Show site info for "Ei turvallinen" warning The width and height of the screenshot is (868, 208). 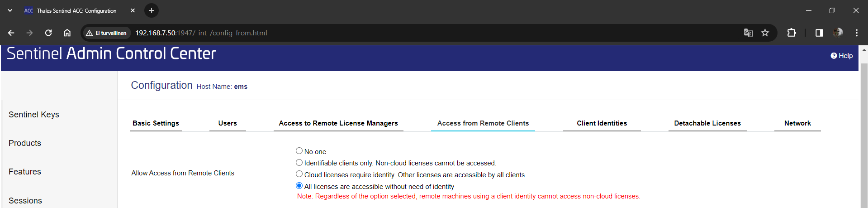107,33
